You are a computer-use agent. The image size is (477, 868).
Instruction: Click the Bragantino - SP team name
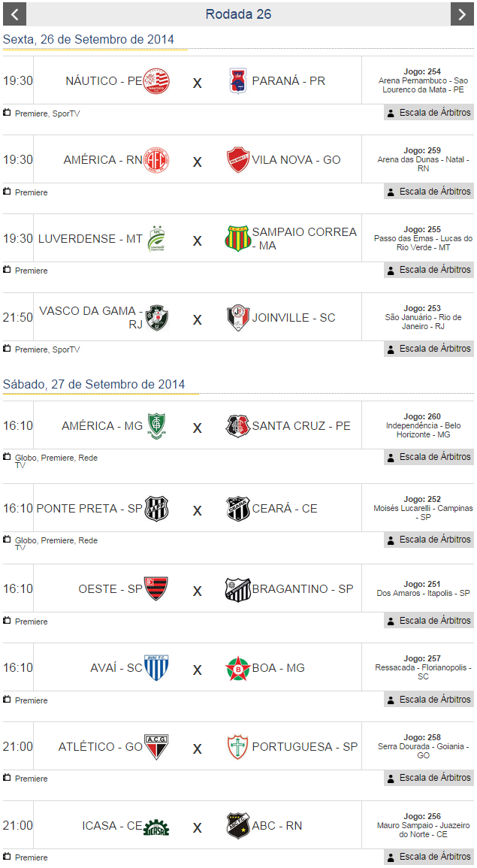(303, 589)
